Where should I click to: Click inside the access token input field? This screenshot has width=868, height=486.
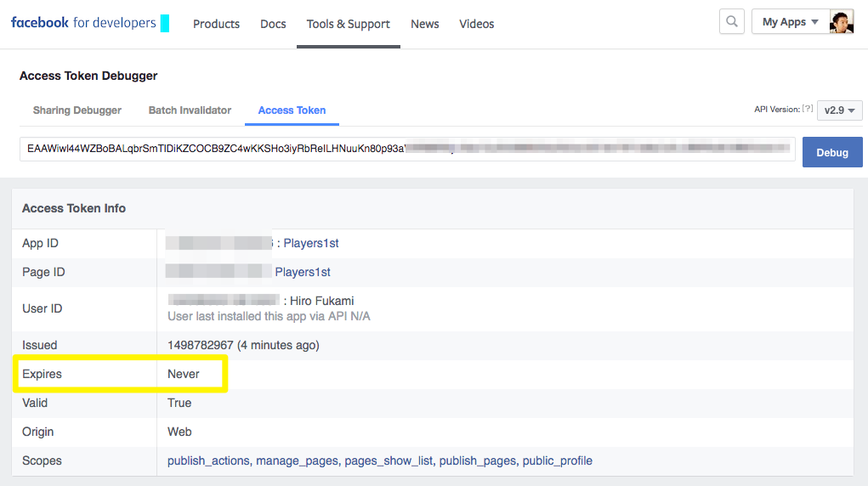pyautogui.click(x=407, y=149)
